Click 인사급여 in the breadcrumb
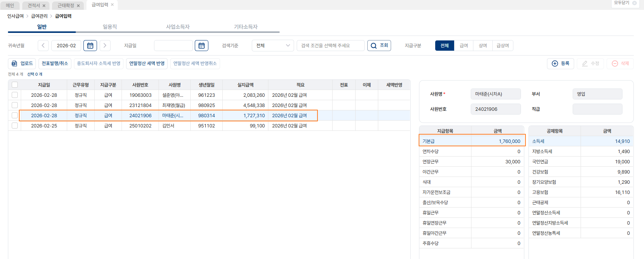 click(x=15, y=16)
